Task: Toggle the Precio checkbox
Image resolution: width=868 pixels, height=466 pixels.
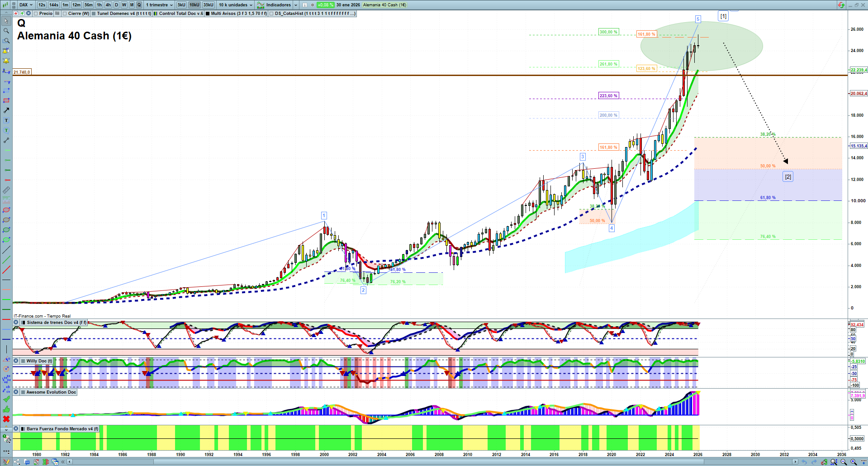Action: click(36, 14)
